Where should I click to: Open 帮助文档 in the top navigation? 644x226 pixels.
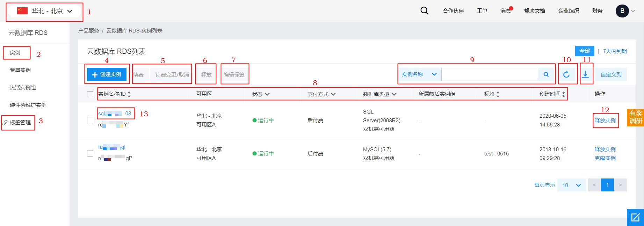click(535, 10)
